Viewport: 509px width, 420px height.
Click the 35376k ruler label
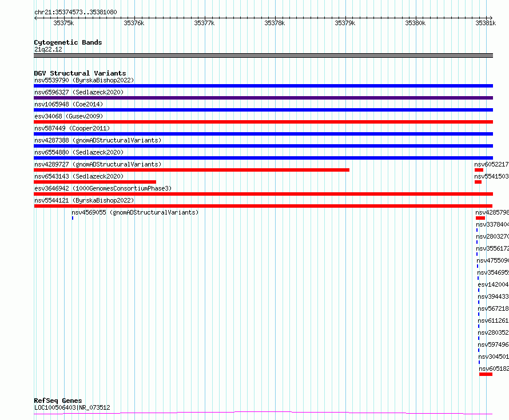pyautogui.click(x=134, y=23)
